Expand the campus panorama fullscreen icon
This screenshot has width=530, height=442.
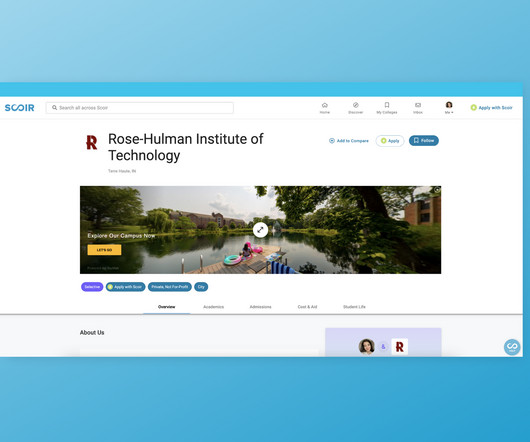[x=260, y=230]
